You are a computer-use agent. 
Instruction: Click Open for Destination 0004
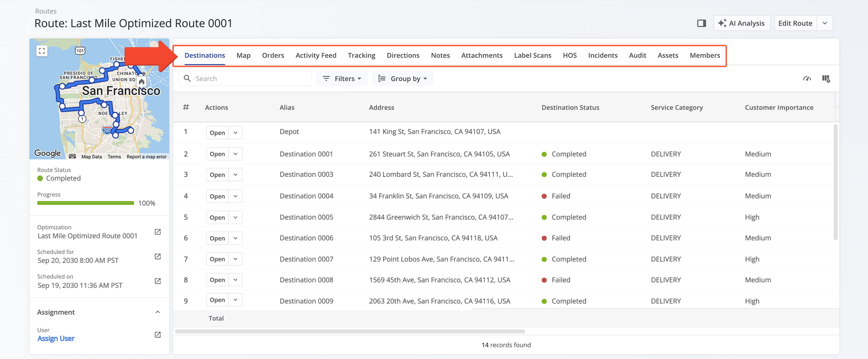(217, 196)
